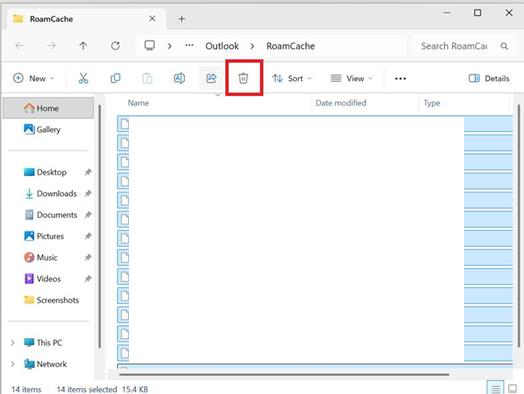
Task: Expand the This PC tree node
Action: tap(12, 343)
